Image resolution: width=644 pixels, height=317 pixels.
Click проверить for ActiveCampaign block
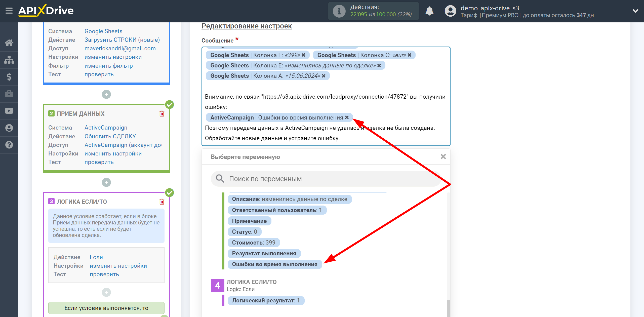coord(99,162)
